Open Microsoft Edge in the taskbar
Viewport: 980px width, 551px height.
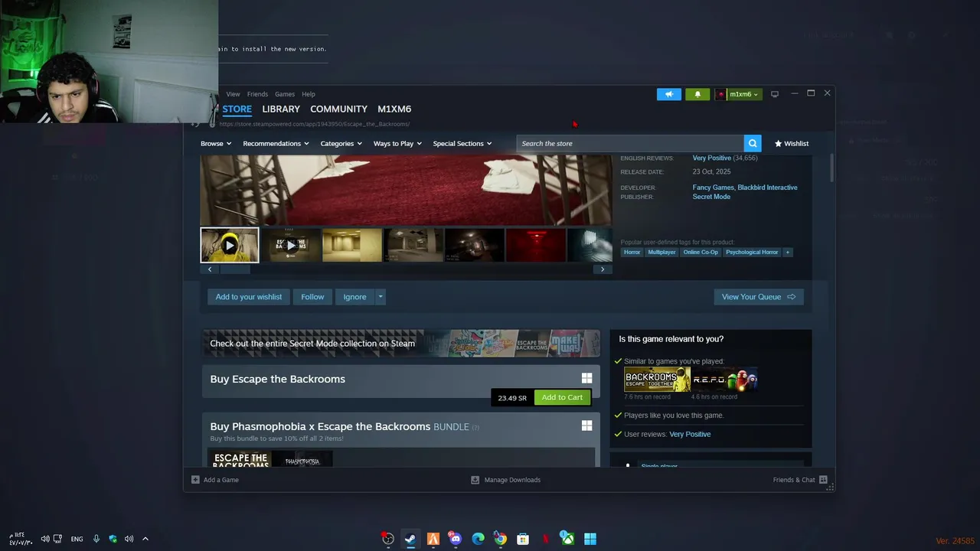[478, 539]
